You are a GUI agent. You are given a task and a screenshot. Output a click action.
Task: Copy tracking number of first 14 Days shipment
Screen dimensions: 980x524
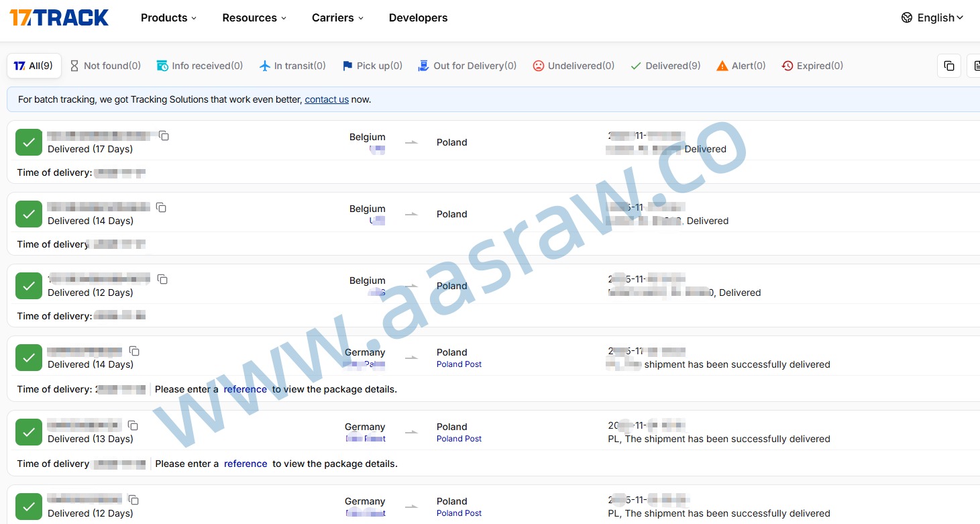(161, 208)
